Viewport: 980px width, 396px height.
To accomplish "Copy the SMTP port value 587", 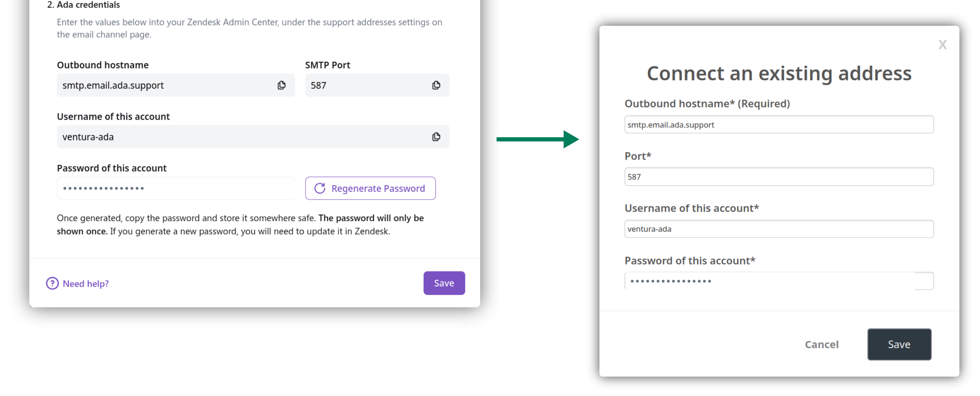I will point(436,85).
